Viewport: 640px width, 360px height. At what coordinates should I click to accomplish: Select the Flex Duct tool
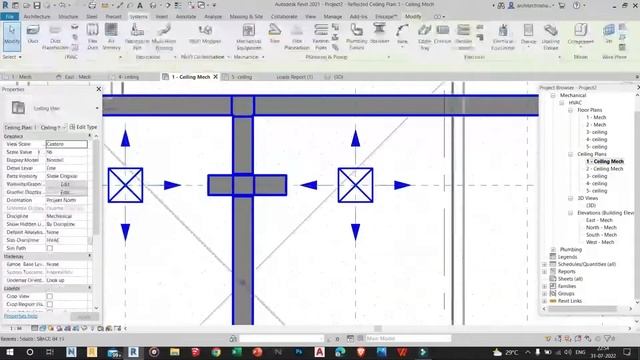(x=93, y=37)
